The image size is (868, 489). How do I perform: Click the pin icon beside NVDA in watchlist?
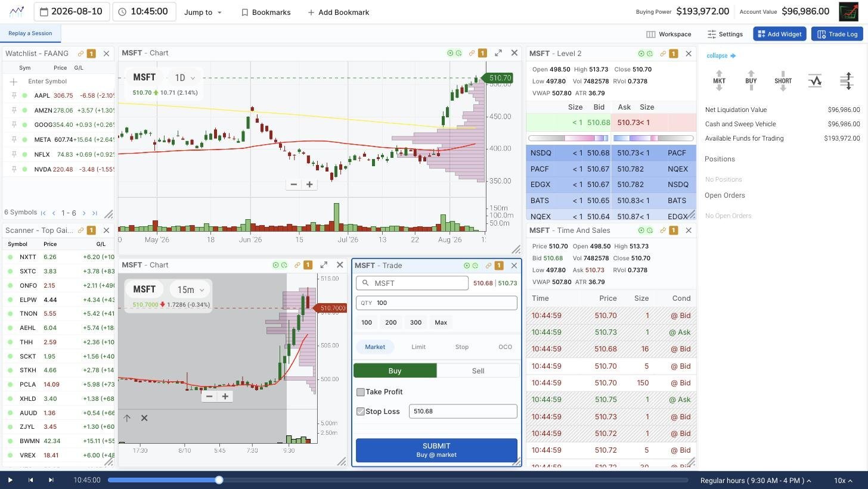pyautogui.click(x=14, y=169)
